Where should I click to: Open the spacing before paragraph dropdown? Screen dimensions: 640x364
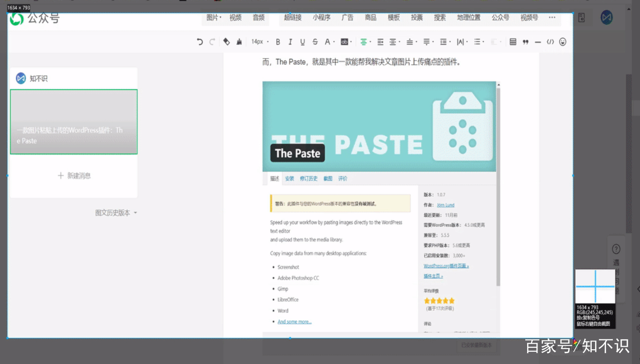point(411,42)
